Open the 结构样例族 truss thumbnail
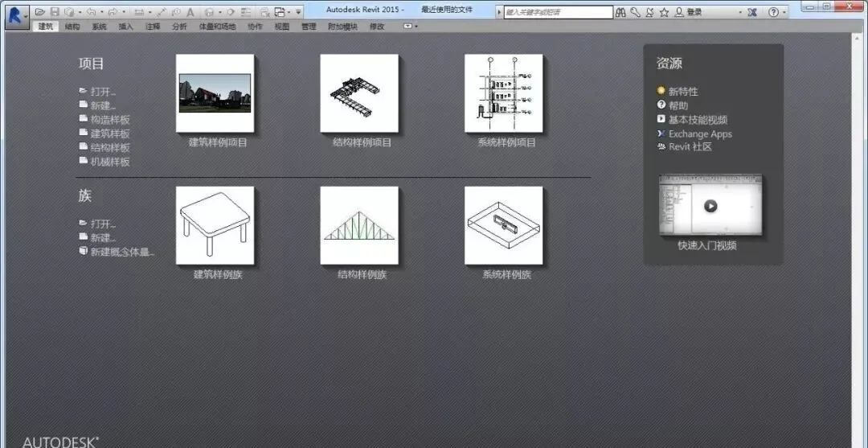The image size is (868, 448). click(359, 225)
